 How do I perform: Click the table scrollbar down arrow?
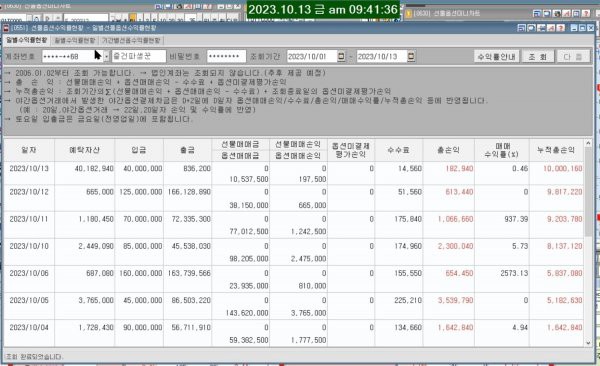[x=588, y=343]
